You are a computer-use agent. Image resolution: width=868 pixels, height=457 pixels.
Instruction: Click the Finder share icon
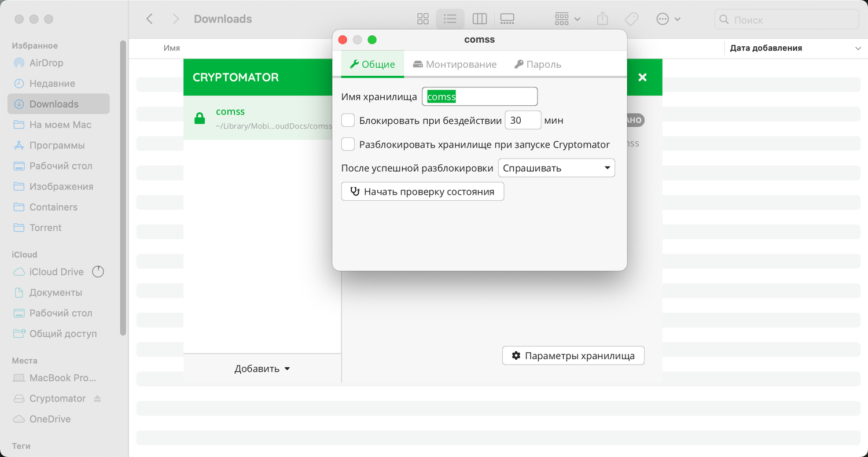602,19
